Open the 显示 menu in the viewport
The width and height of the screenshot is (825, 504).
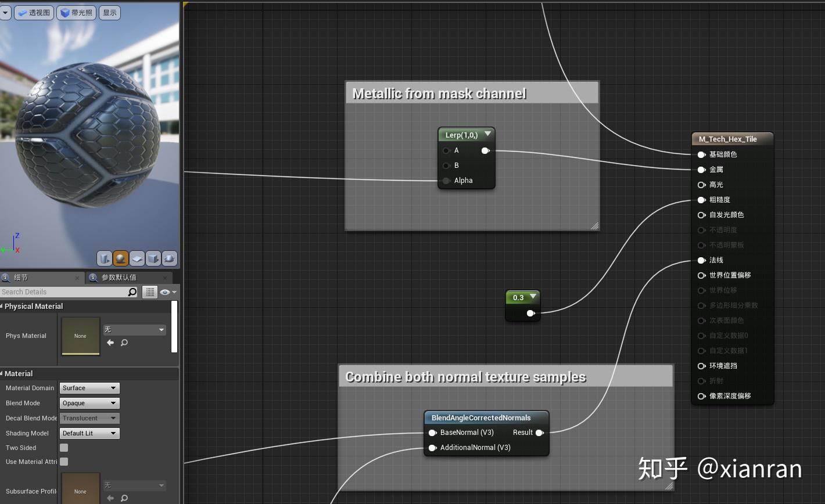[109, 12]
